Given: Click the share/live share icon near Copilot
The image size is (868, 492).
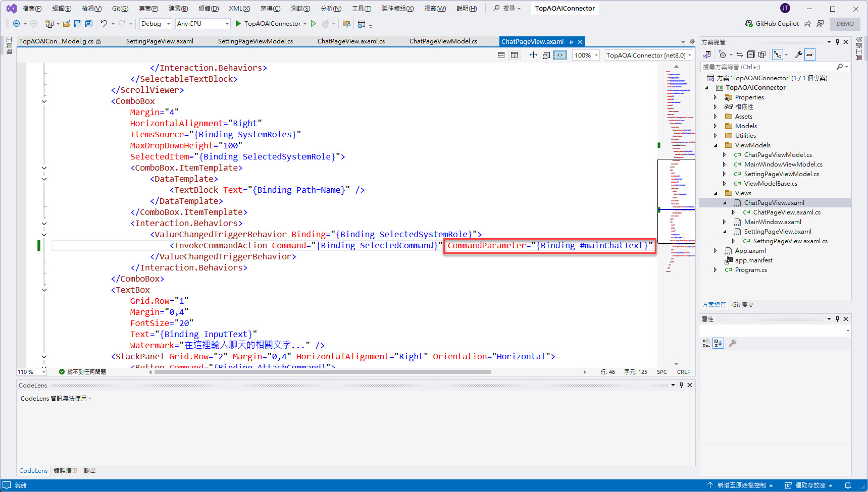Looking at the screenshot, I should click(807, 24).
